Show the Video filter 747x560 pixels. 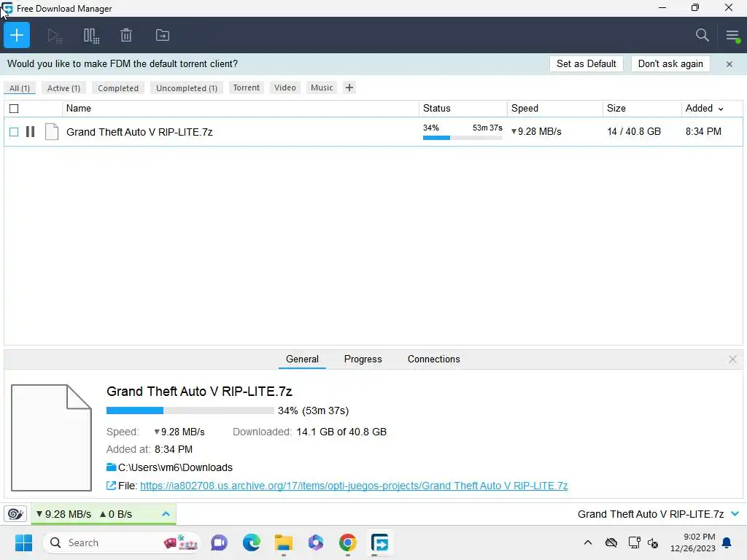[285, 87]
